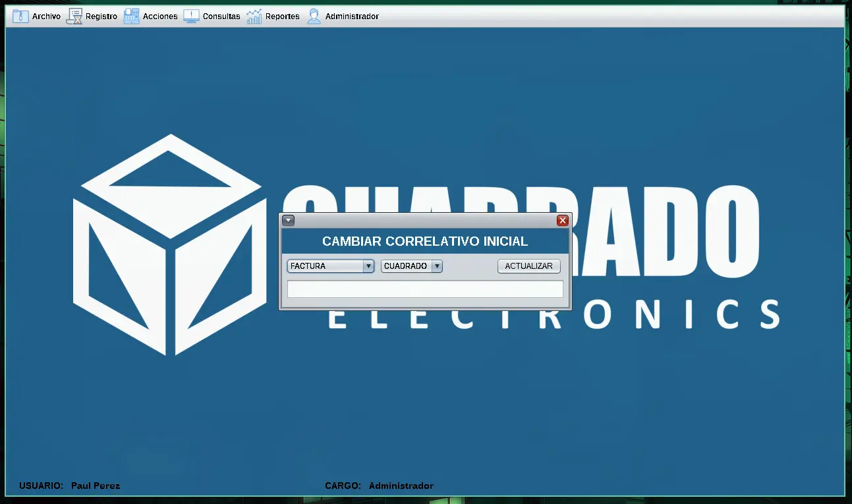The image size is (852, 504).
Task: Click the Administrador user icon
Action: [314, 16]
